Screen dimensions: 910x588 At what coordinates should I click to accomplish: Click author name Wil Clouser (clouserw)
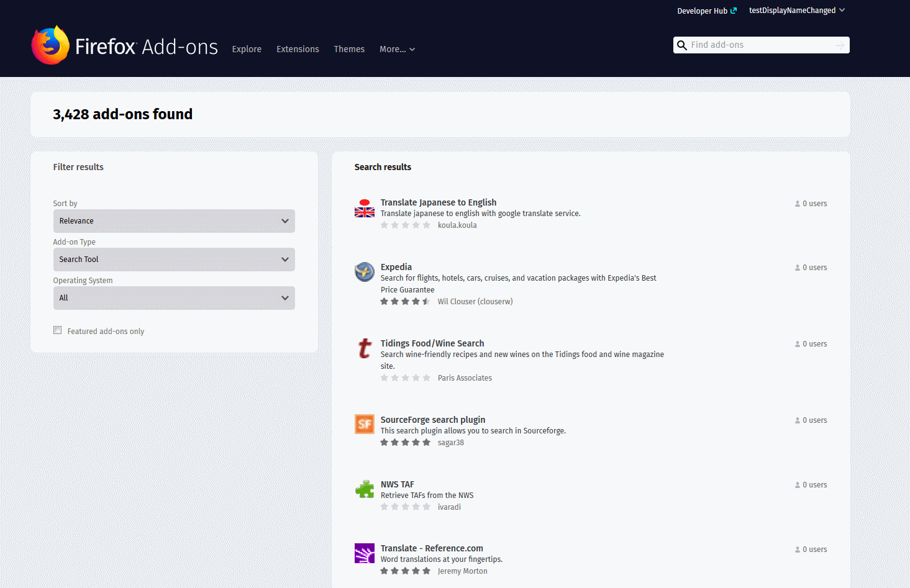click(475, 302)
